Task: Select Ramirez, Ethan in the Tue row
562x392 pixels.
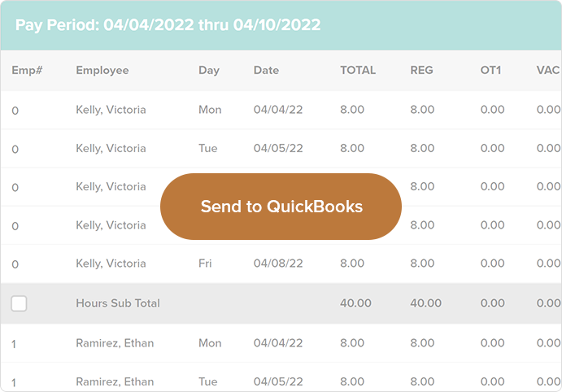Action: point(115,381)
